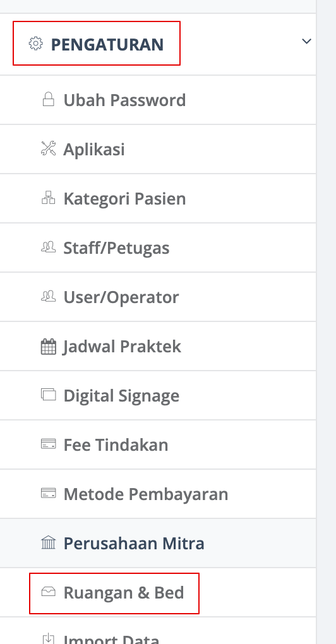Viewport: 336px width, 644px height.
Task: Click the bank building icon for Perusahaan Mitra
Action: tap(49, 543)
